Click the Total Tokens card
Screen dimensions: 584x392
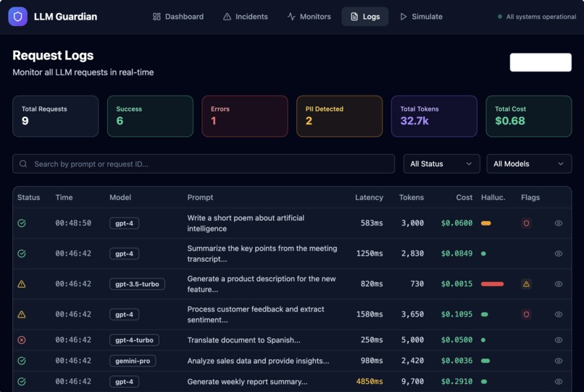(434, 116)
